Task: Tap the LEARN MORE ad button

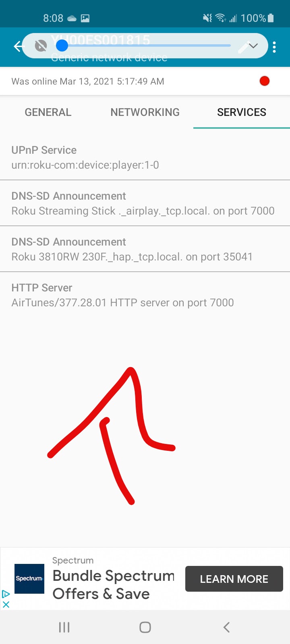Action: point(234,579)
